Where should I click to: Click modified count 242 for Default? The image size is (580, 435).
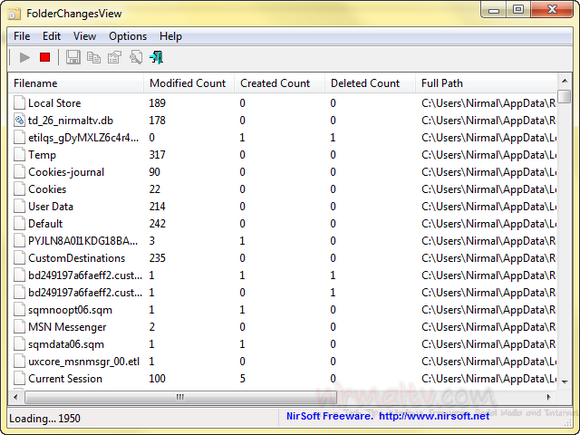tap(157, 223)
